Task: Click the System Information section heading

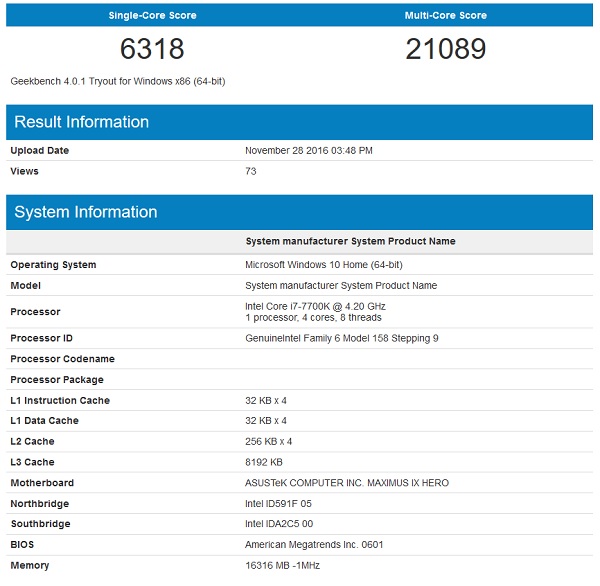Action: [86, 212]
